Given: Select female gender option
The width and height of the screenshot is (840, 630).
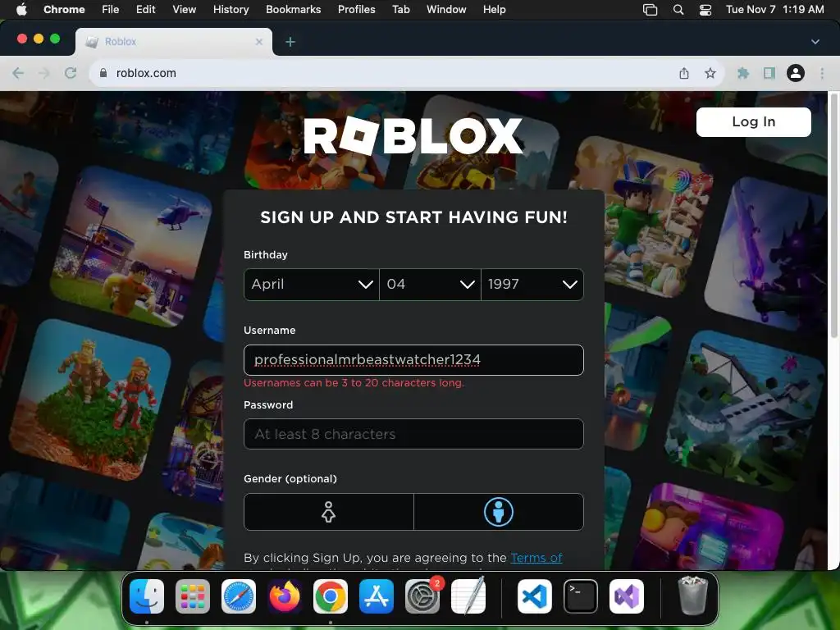Looking at the screenshot, I should (x=328, y=512).
